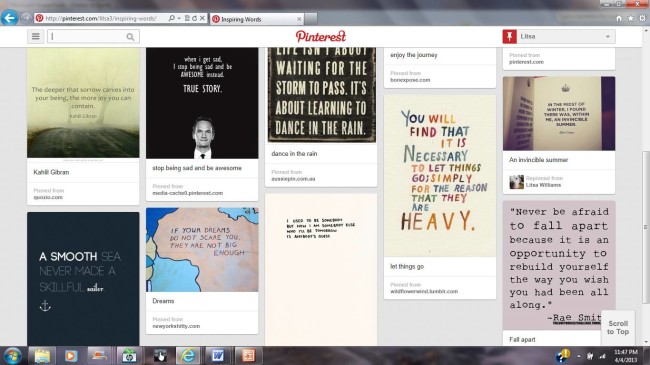Open Microsoft Word from taskbar

(218, 356)
